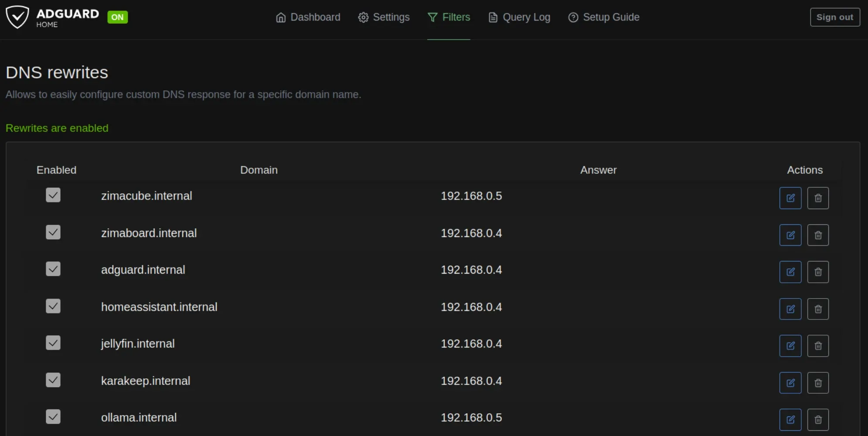868x436 pixels.
Task: Delete the zimacube.internal rewrite
Action: click(x=818, y=198)
